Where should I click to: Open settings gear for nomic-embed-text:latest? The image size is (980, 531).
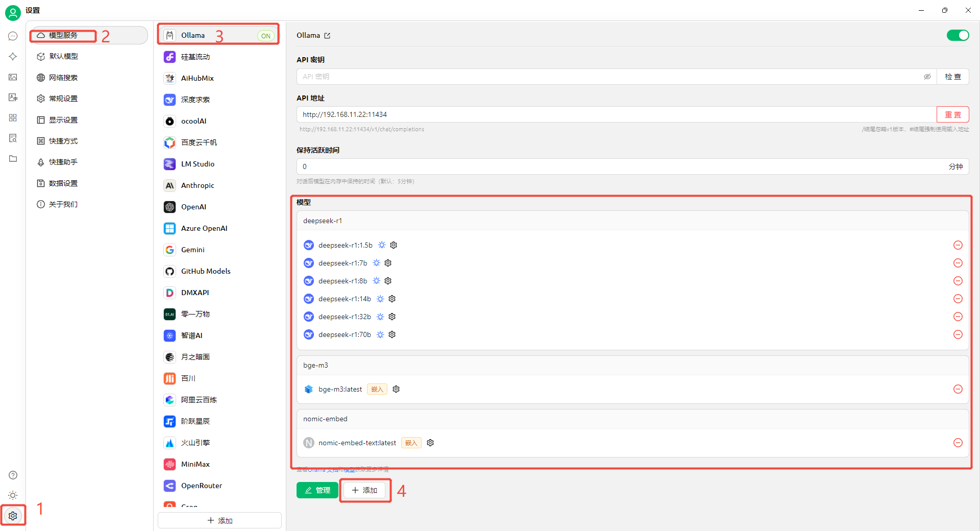[x=430, y=443]
